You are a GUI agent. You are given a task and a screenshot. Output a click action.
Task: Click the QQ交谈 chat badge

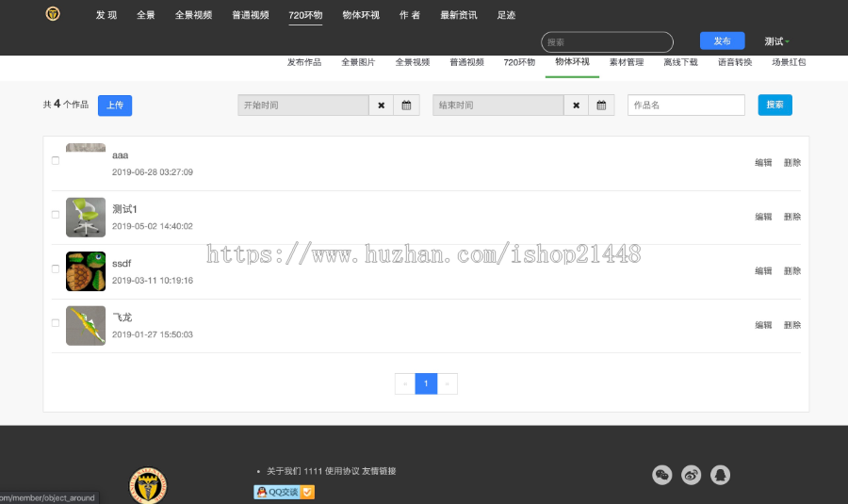tap(284, 492)
